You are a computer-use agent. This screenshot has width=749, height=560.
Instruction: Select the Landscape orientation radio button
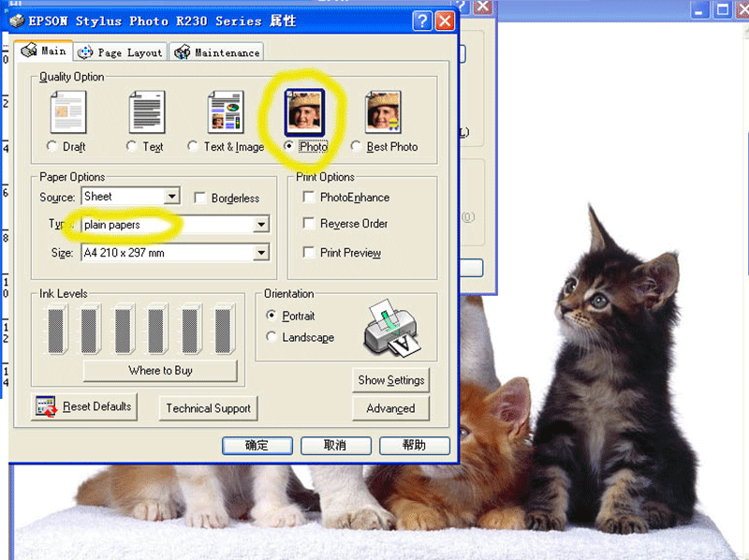pos(272,337)
